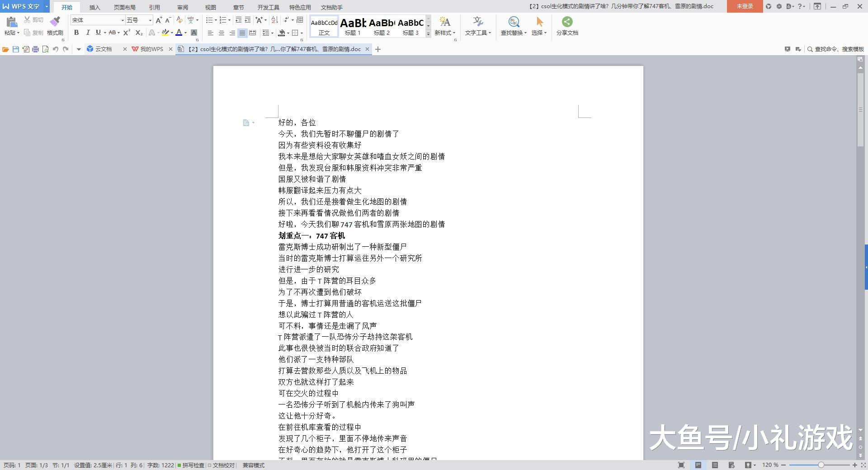Click the search commands field 查找命令
The height and width of the screenshot is (470, 868).
[835, 49]
